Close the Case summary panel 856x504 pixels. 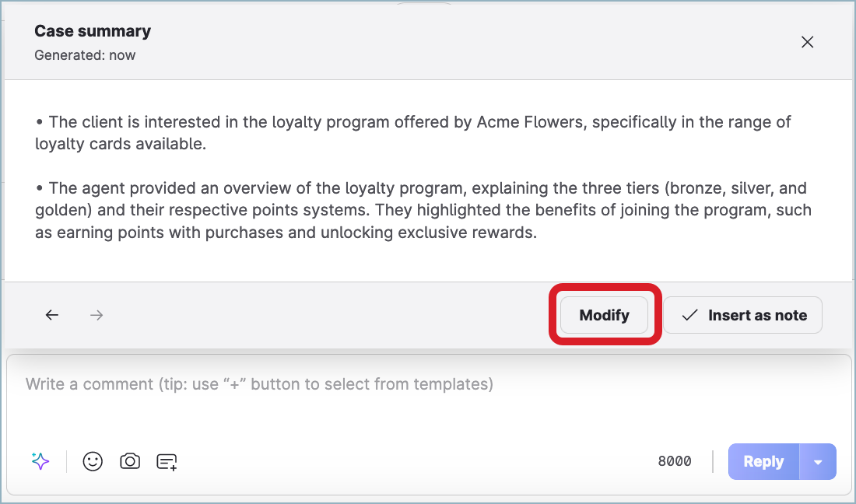pyautogui.click(x=807, y=42)
